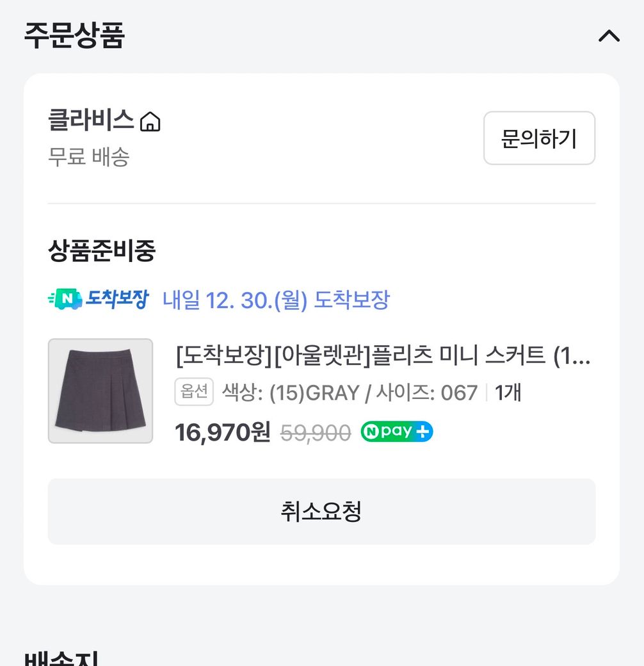644x666 pixels.
Task: Collapse the 주문상품 section chevron
Action: (609, 36)
